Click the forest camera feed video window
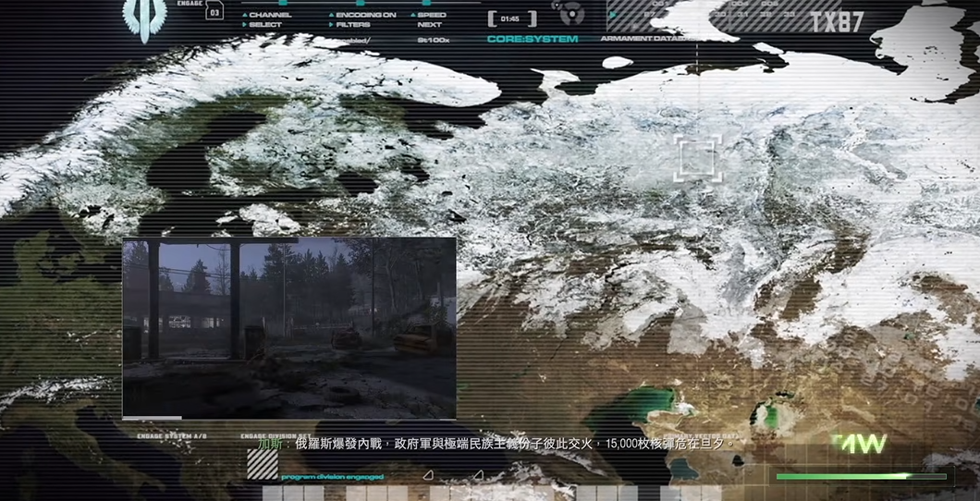 (288, 328)
